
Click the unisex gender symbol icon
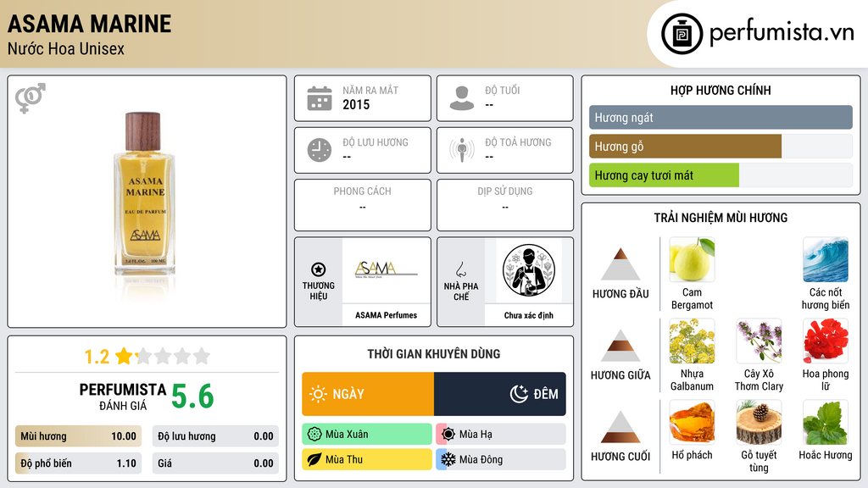(31, 98)
